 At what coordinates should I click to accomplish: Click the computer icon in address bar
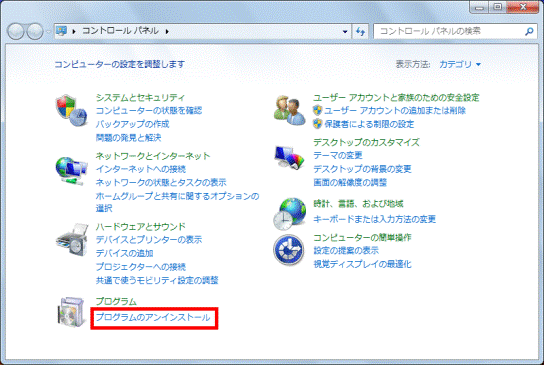(x=61, y=31)
